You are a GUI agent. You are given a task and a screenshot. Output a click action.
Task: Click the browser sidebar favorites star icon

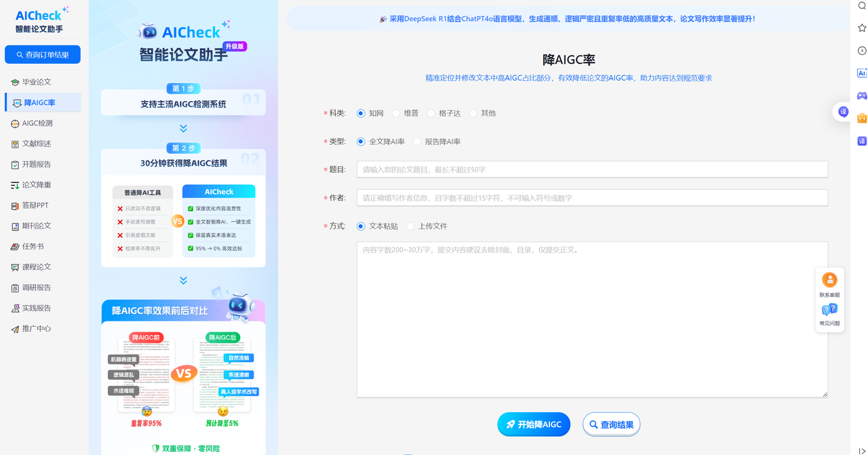(x=862, y=28)
